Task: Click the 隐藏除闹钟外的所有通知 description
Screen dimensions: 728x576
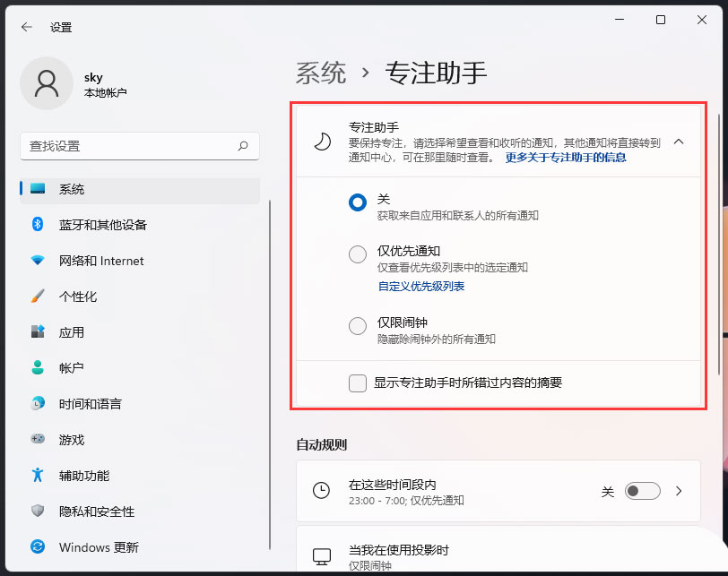Action: 436,339
